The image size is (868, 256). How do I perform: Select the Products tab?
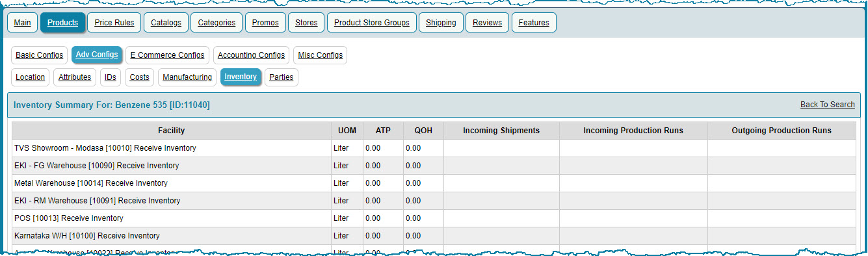(x=62, y=23)
